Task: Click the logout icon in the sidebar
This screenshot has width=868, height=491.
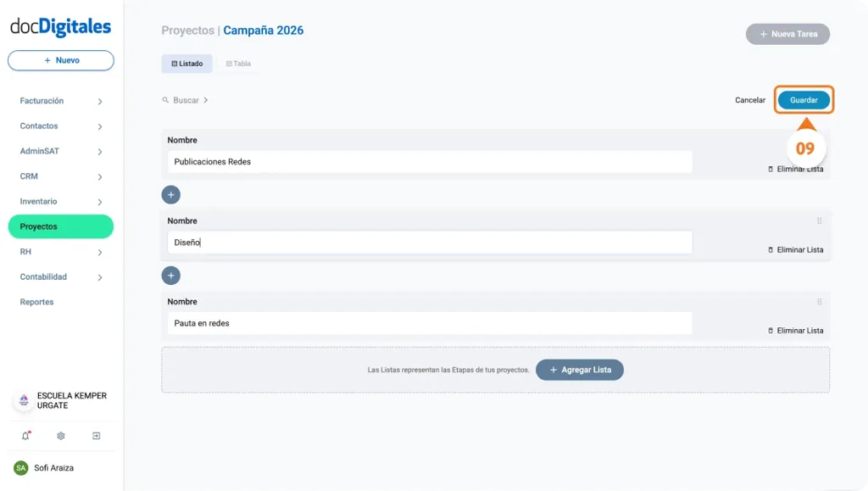Action: pos(97,436)
